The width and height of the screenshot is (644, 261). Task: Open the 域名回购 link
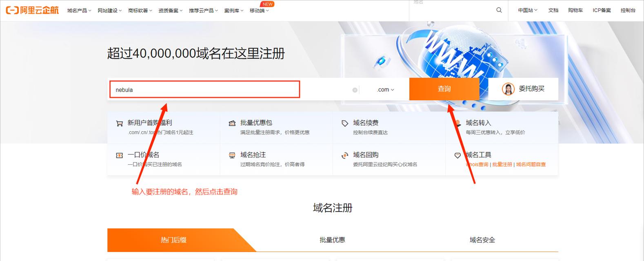pos(366,155)
